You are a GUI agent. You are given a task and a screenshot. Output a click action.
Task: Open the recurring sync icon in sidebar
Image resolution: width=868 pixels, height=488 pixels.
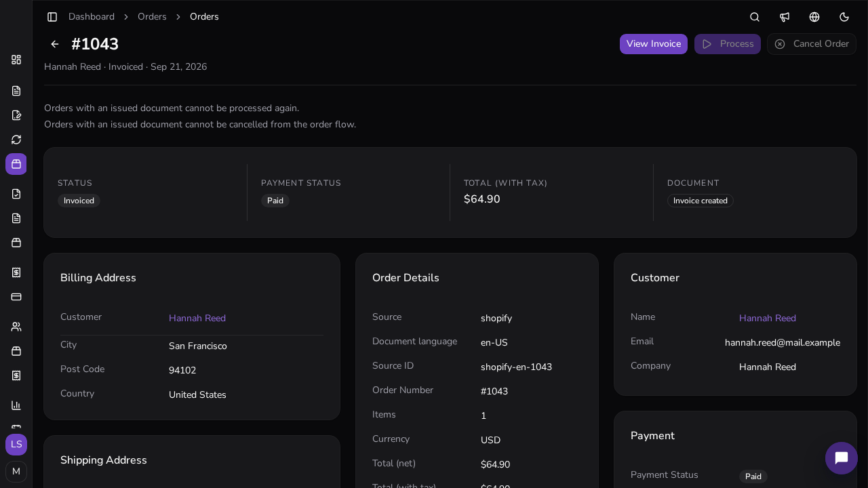pyautogui.click(x=16, y=140)
